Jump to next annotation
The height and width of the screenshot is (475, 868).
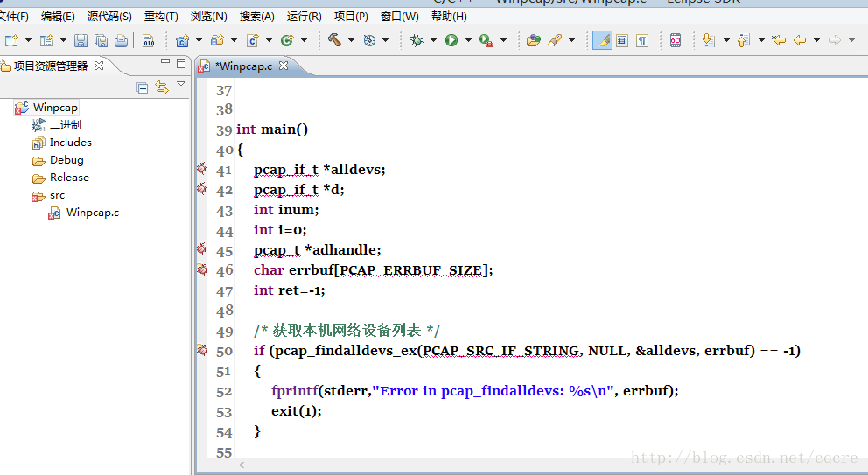click(x=708, y=40)
